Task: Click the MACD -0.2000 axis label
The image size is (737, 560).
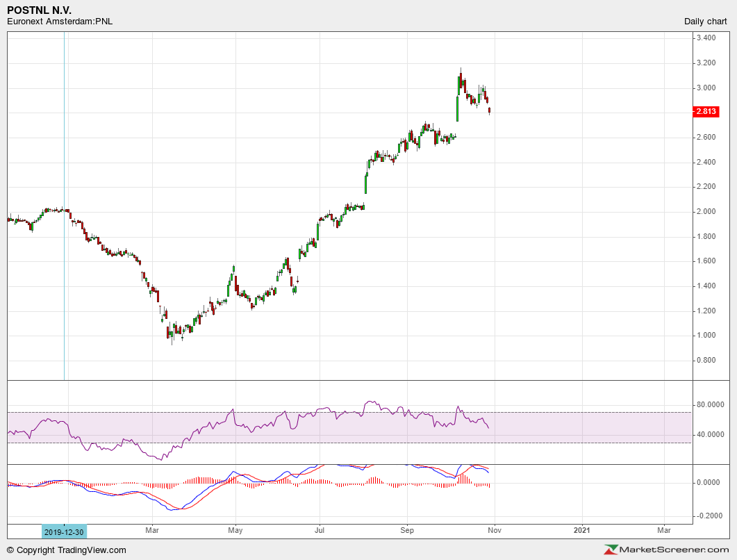Action: click(x=709, y=516)
